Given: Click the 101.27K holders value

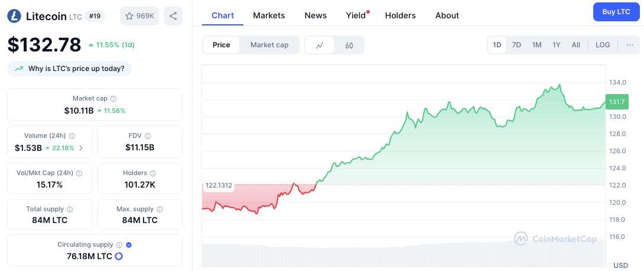Looking at the screenshot, I should click(139, 185).
